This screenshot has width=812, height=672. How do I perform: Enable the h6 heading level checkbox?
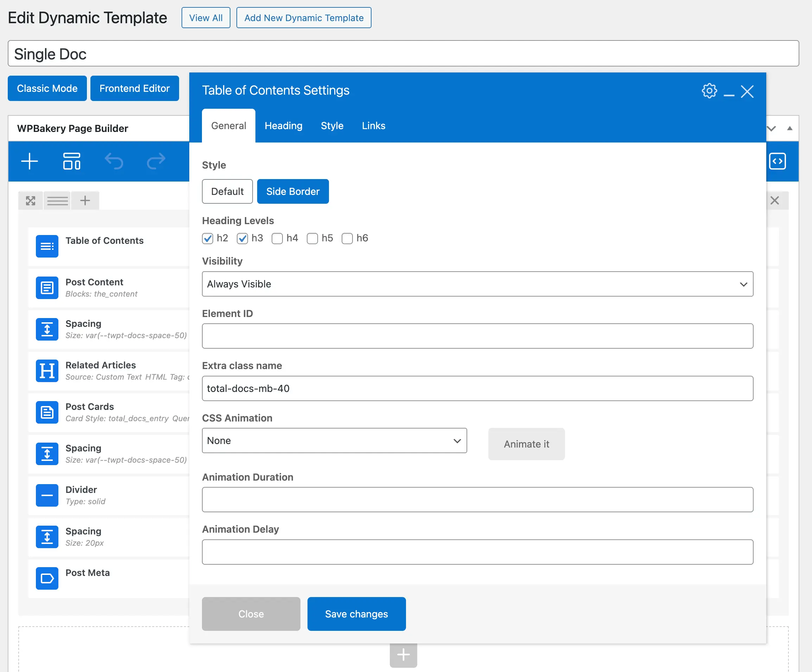pos(347,239)
